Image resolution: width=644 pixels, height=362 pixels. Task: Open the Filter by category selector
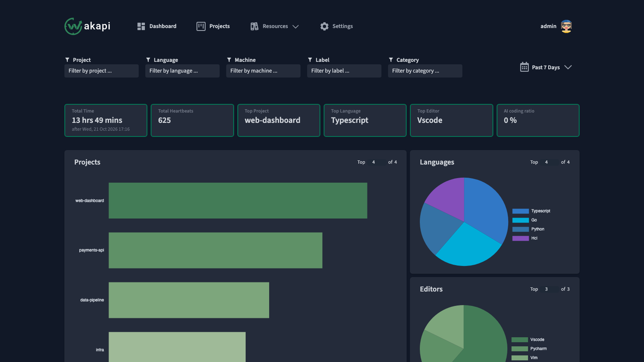pyautogui.click(x=425, y=71)
